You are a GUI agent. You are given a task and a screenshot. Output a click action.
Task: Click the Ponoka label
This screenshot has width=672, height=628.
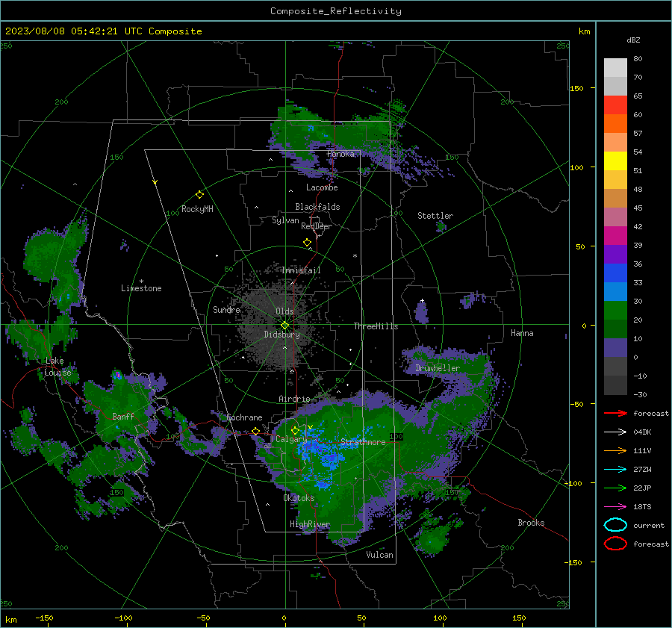tap(340, 154)
